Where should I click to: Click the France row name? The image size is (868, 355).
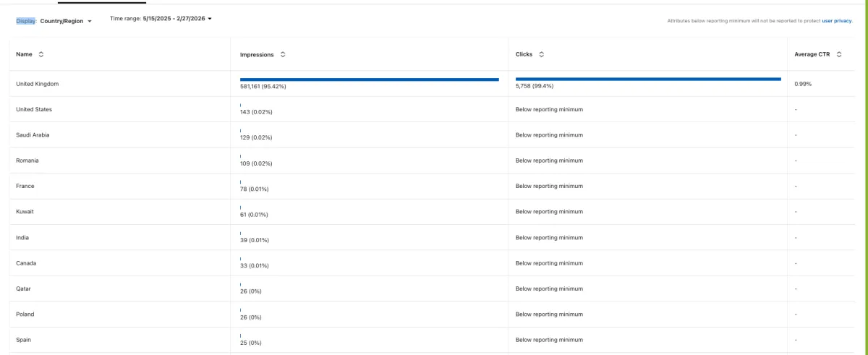point(25,186)
